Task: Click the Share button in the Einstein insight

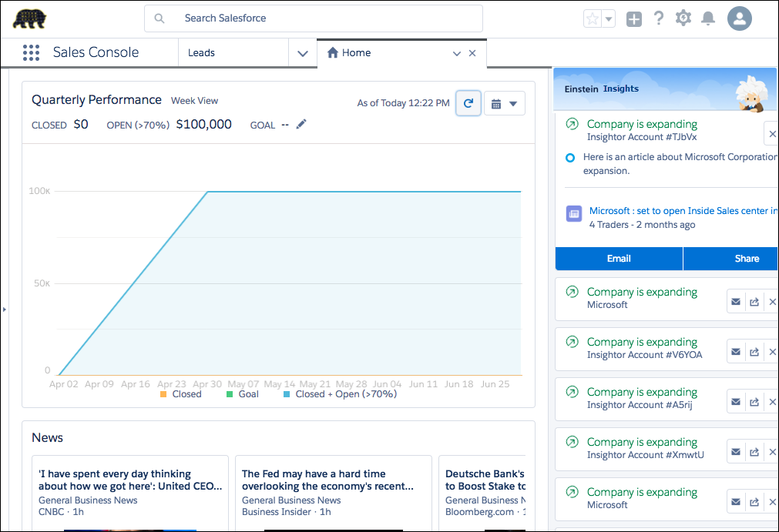Action: point(731,259)
